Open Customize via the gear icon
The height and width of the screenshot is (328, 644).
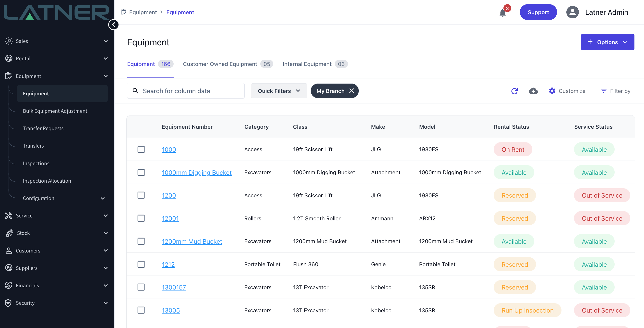(552, 91)
